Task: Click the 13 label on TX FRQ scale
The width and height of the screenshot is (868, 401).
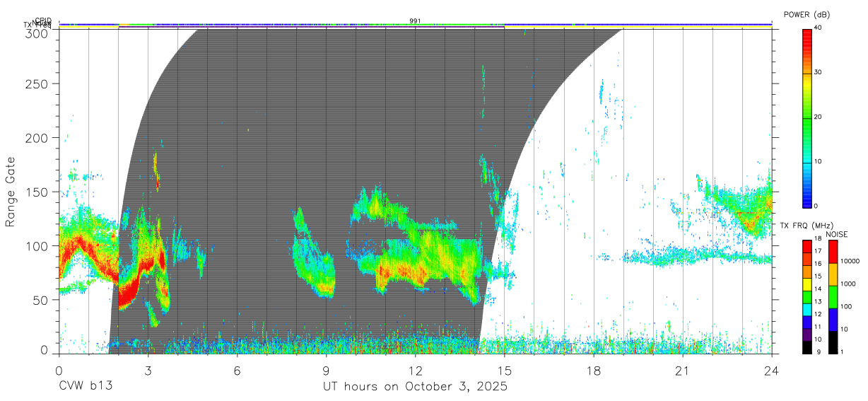Action: pos(819,302)
